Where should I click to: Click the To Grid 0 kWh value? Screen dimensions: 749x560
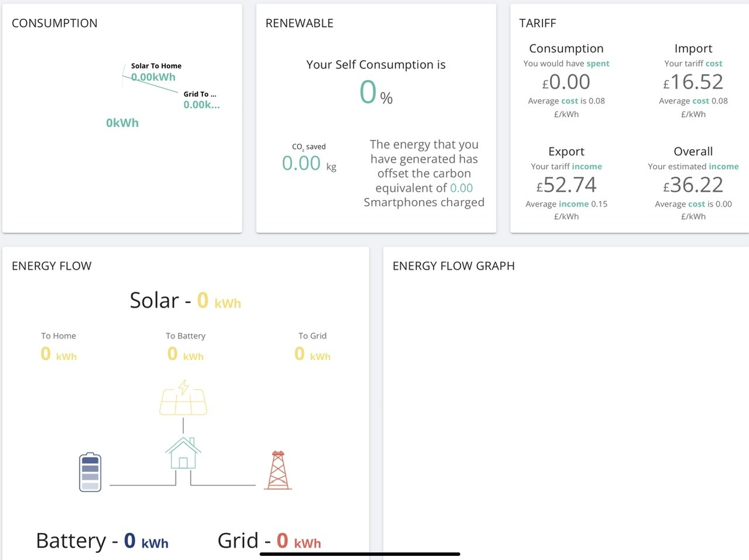click(312, 354)
